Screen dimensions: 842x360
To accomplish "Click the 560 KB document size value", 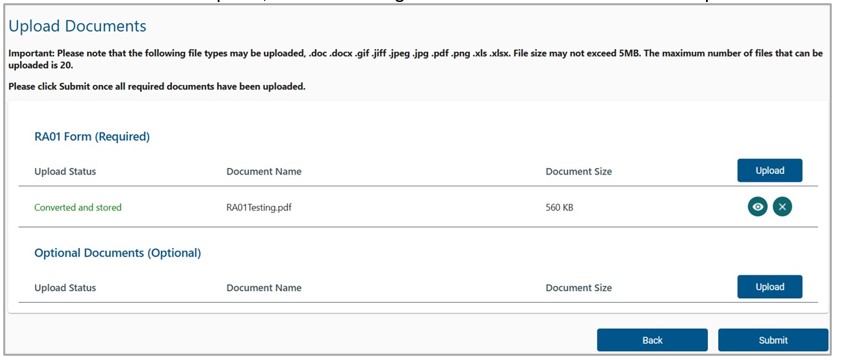I will [560, 207].
